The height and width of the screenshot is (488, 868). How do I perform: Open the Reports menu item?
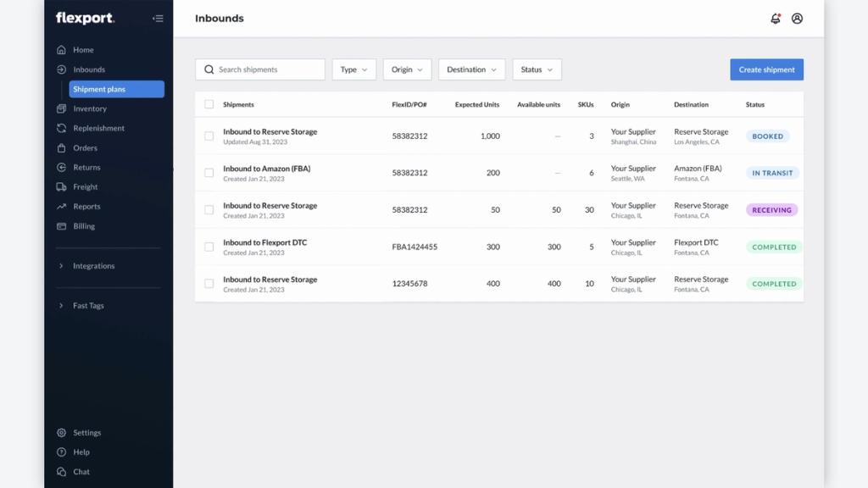[87, 207]
